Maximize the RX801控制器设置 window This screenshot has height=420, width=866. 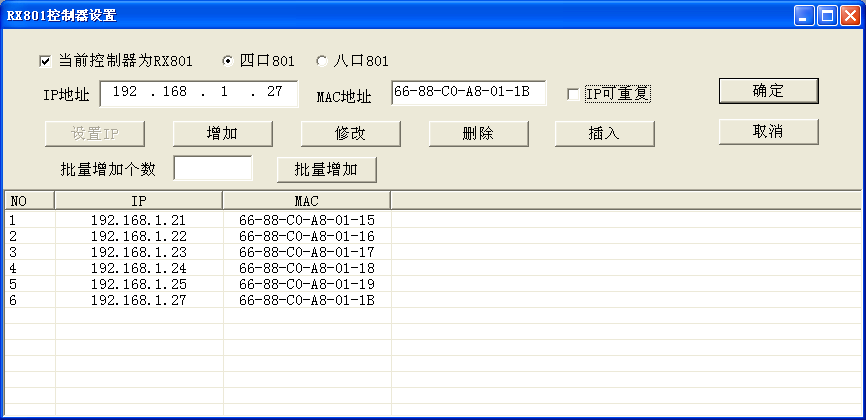coord(827,15)
